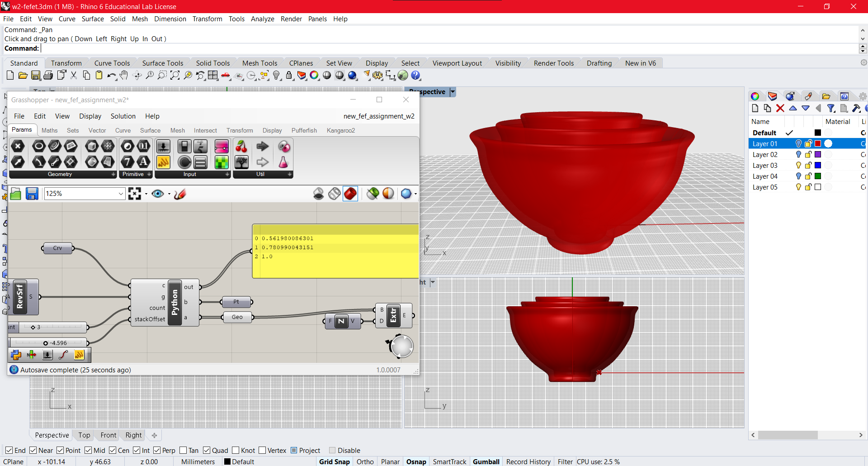868x466 pixels.
Task: Enable the Vertex osnap checkbox
Action: 263,450
